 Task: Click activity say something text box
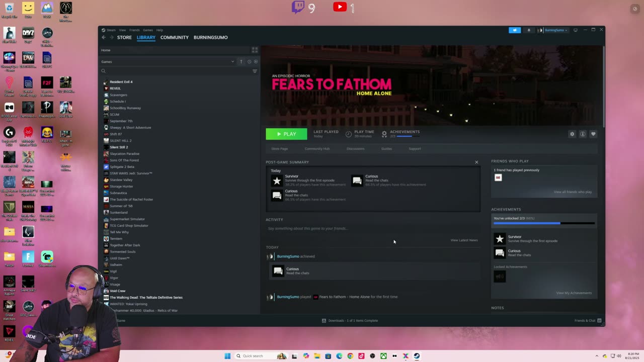372,228
